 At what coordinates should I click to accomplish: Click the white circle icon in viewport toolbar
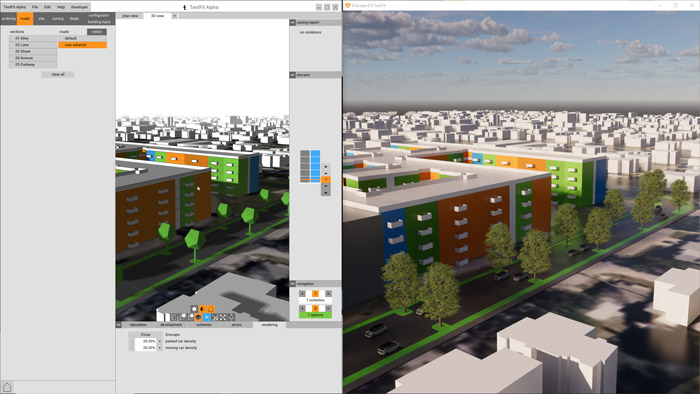coord(194,309)
